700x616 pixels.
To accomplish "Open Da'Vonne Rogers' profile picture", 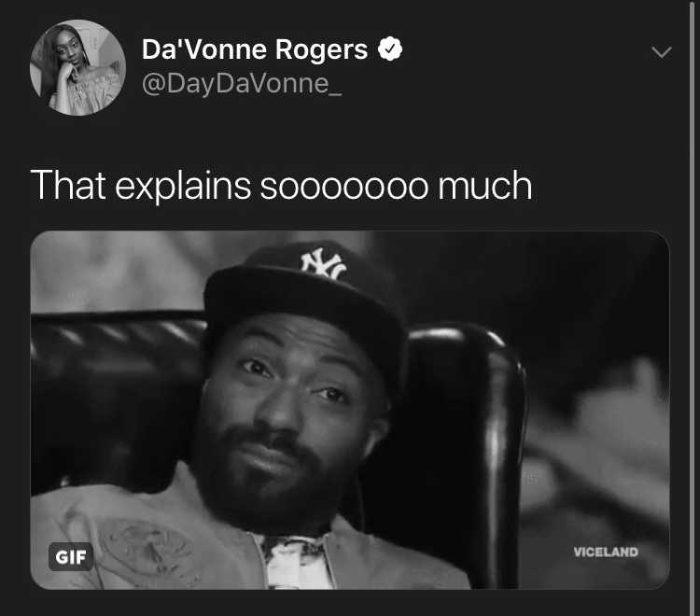I will (77, 67).
